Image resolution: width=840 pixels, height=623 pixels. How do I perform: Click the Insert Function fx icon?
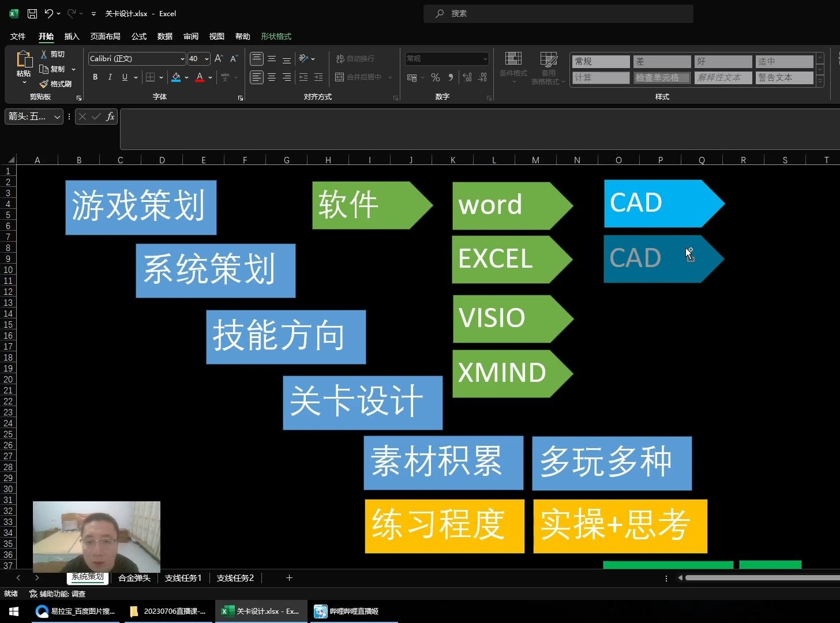click(x=110, y=117)
